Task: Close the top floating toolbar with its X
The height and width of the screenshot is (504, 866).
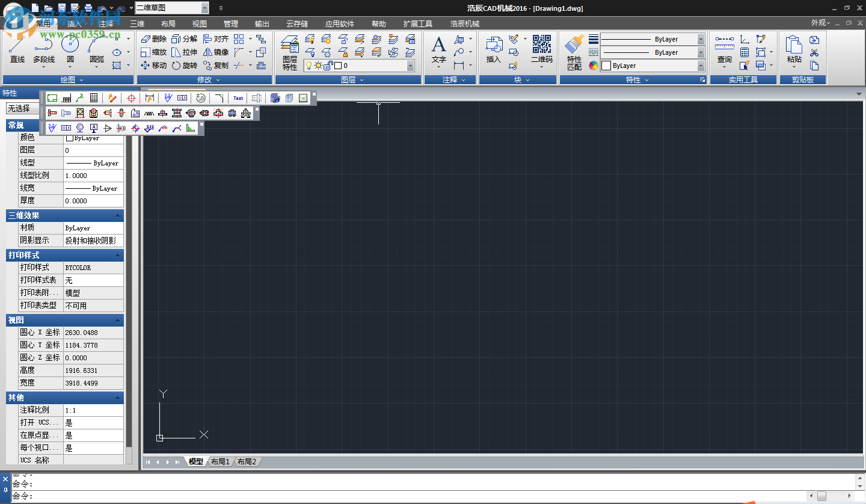Action: tap(314, 94)
